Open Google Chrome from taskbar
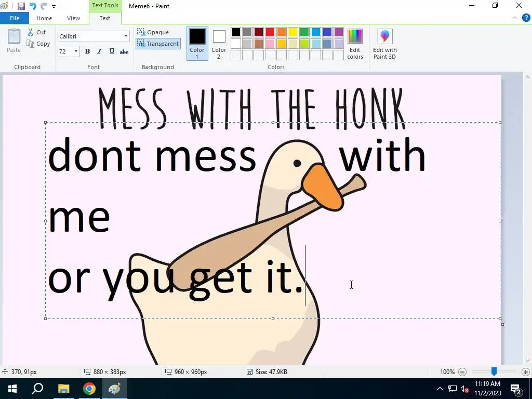 [x=89, y=389]
